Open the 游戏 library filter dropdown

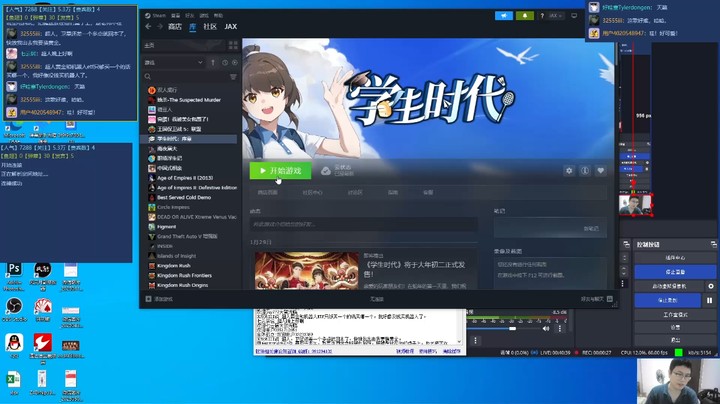(174, 62)
